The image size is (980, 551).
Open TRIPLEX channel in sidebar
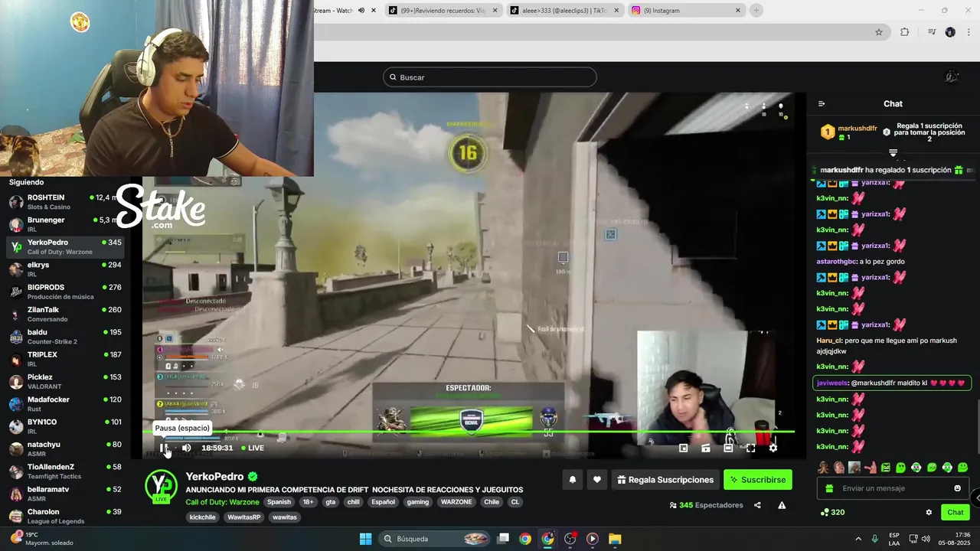[65, 359]
